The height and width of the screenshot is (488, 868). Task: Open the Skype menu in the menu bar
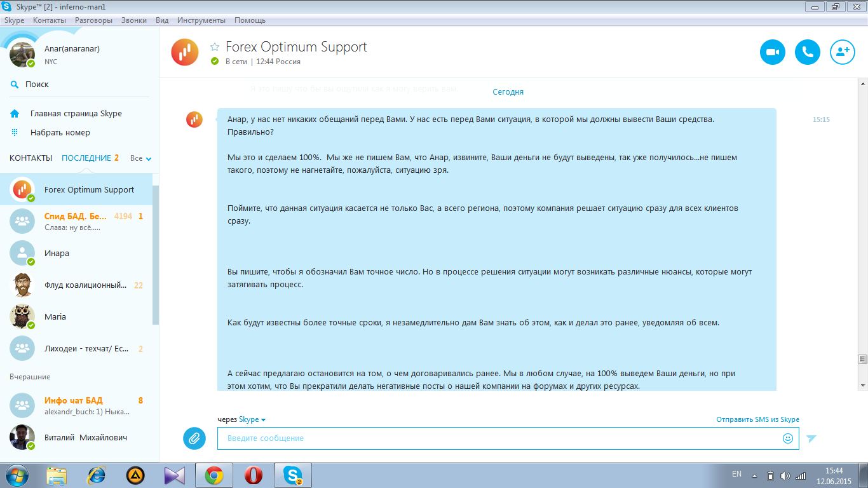click(x=14, y=20)
